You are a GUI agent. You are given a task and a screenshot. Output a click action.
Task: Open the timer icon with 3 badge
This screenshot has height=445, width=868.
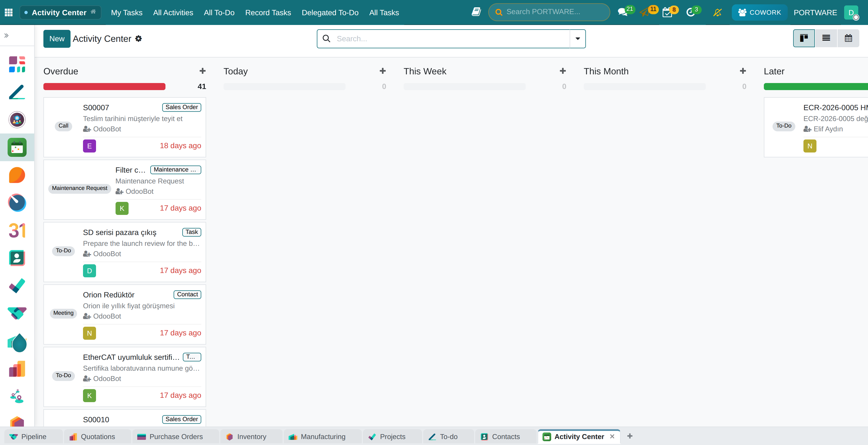pos(690,12)
